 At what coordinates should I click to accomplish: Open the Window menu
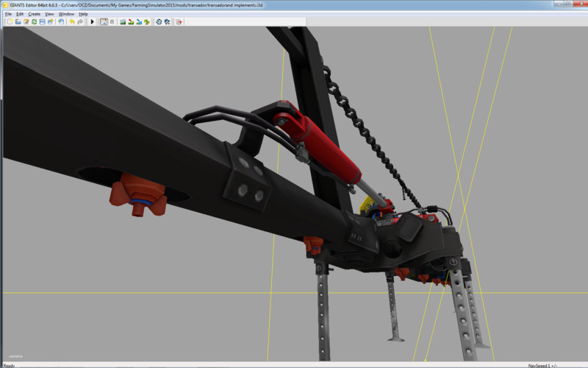(x=66, y=14)
